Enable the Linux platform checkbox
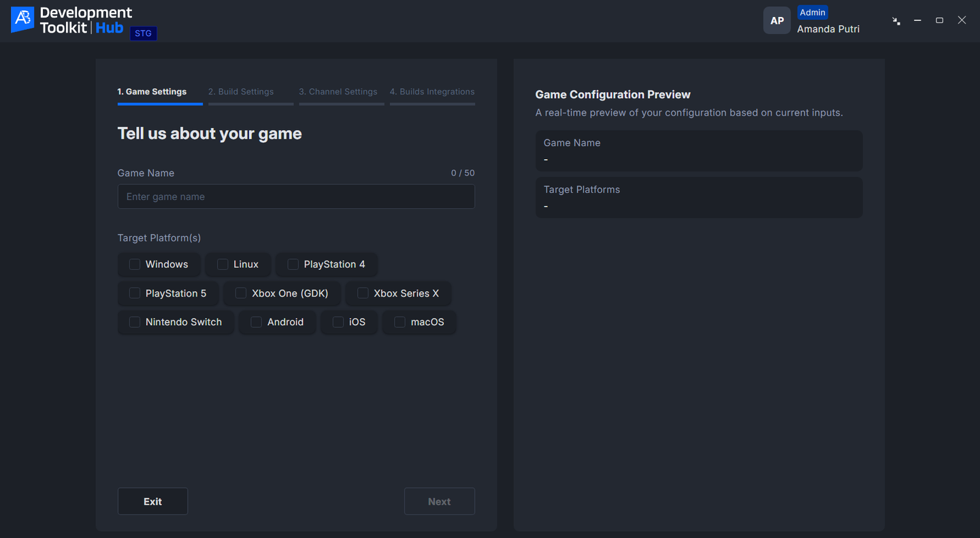Viewport: 980px width, 538px height. pyautogui.click(x=223, y=265)
